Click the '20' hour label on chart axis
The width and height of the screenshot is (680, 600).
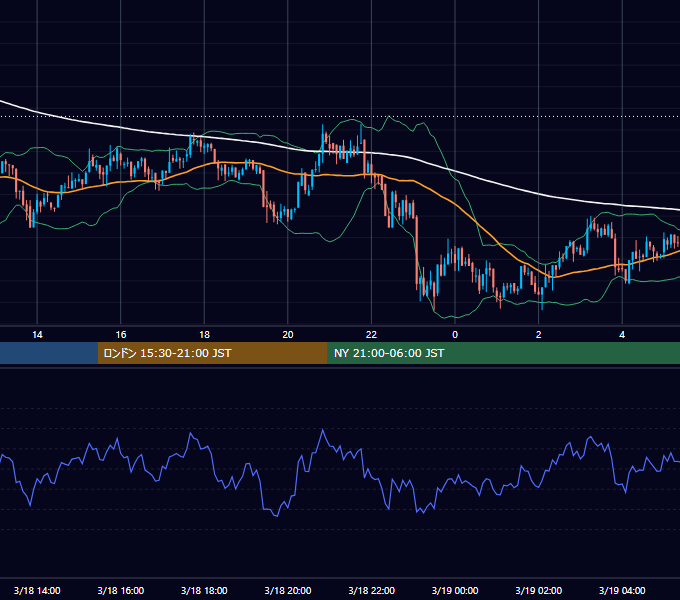pyautogui.click(x=288, y=334)
